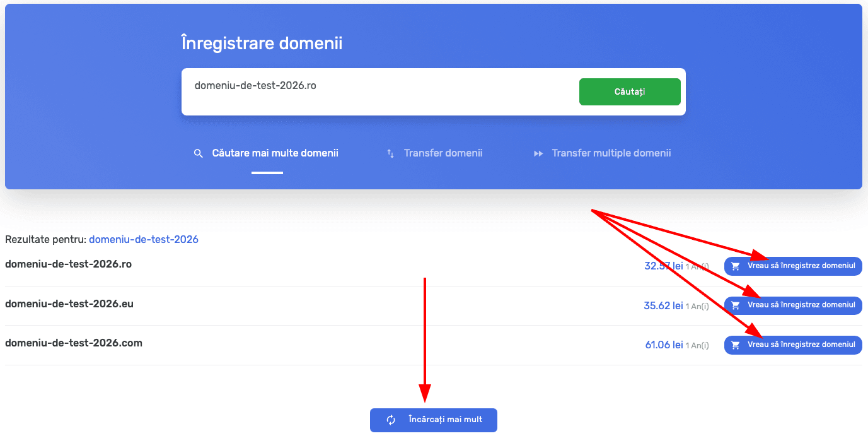The width and height of the screenshot is (868, 443).
Task: Click the cart icon for the .com domain
Action: (x=735, y=345)
